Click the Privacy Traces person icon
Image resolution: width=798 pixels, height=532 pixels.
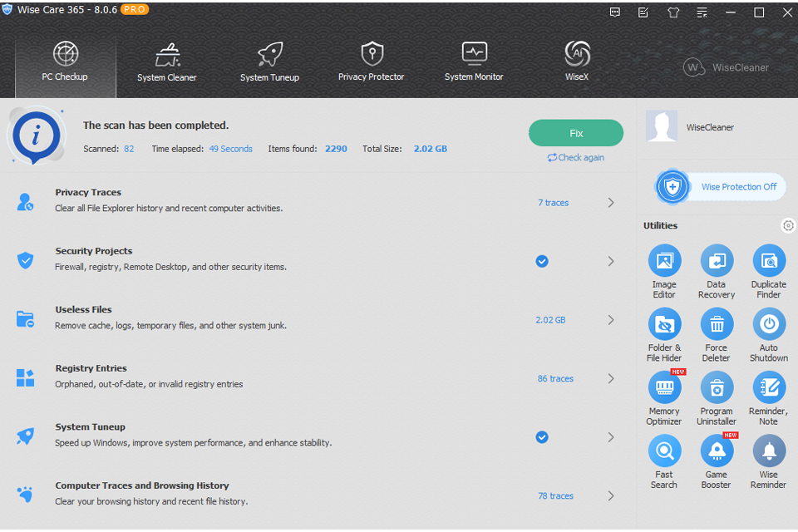click(25, 202)
